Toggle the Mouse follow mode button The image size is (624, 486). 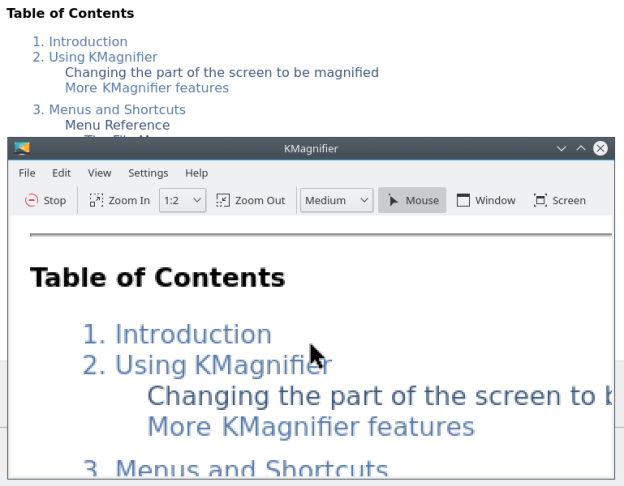click(412, 200)
